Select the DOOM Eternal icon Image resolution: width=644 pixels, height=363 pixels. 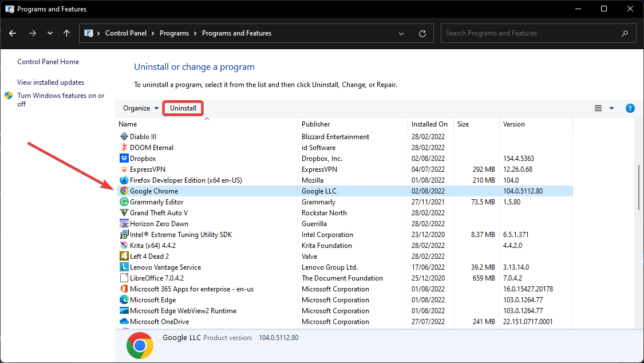click(124, 147)
